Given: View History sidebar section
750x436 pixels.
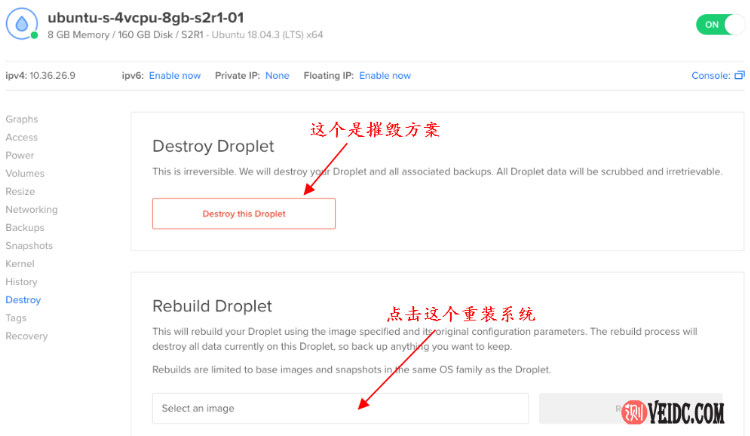Looking at the screenshot, I should [22, 282].
